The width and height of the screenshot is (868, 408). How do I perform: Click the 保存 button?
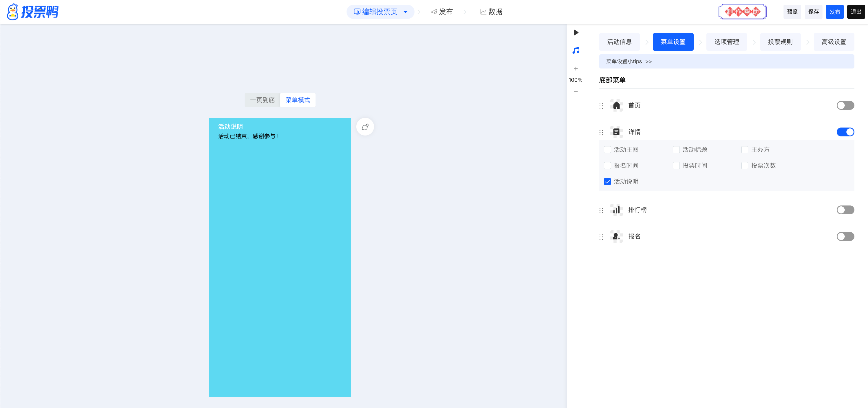(813, 12)
